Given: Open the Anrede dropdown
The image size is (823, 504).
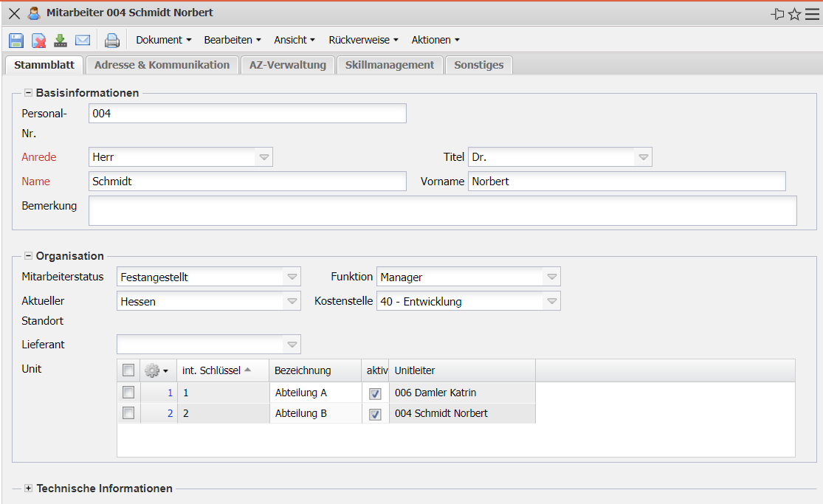Looking at the screenshot, I should tap(264, 157).
